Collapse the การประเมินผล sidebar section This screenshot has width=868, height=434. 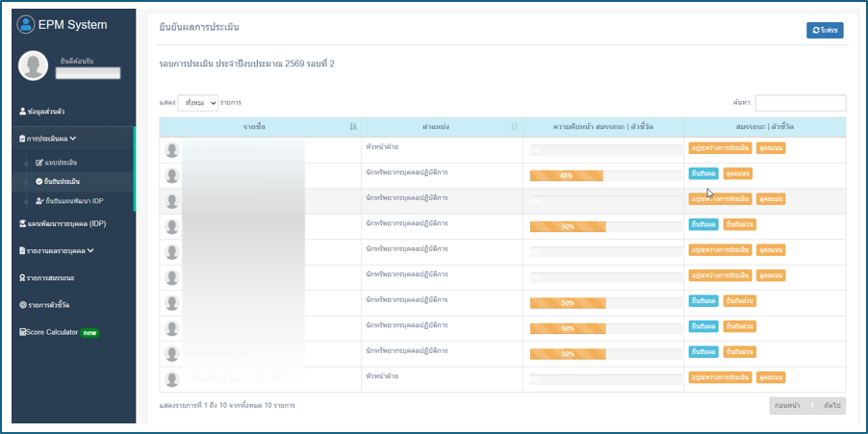point(47,139)
